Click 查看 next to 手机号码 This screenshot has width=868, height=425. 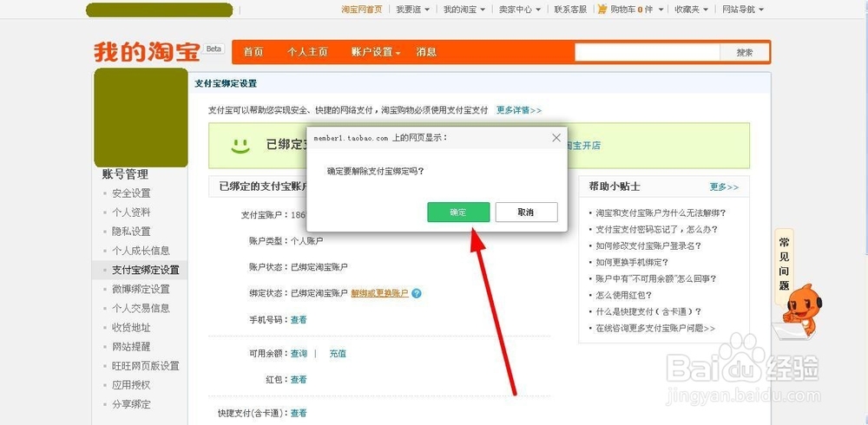click(x=299, y=320)
